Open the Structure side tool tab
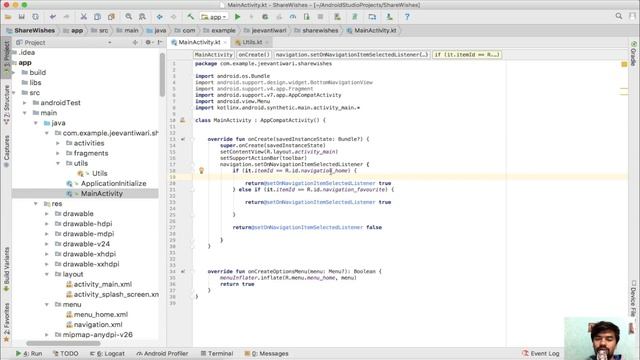The width and height of the screenshot is (640, 360). point(7,105)
